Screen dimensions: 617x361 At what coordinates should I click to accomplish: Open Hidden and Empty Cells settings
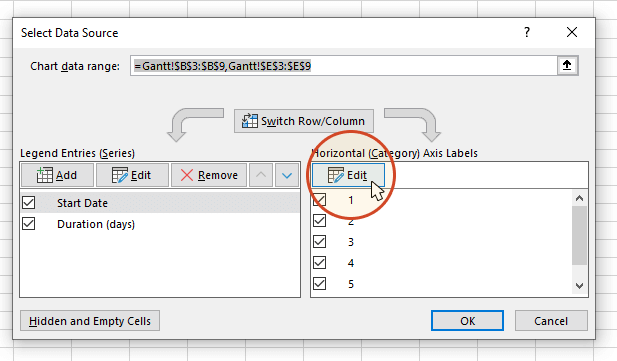point(90,321)
